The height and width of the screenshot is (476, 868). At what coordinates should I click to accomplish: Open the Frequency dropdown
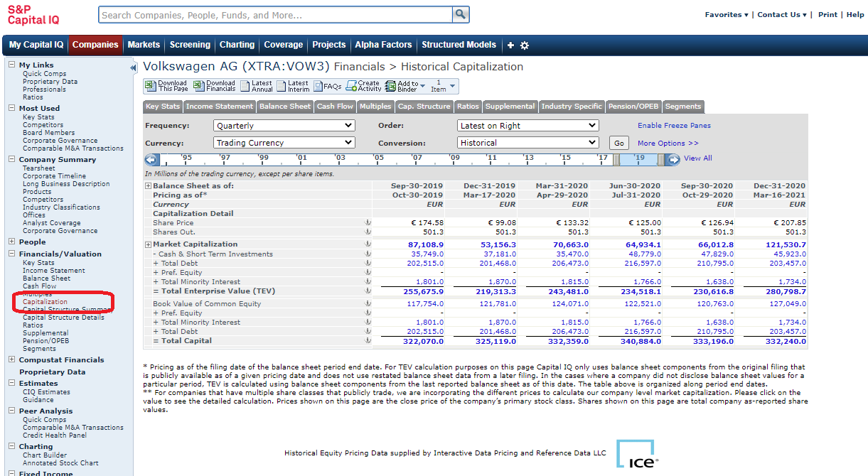point(284,126)
